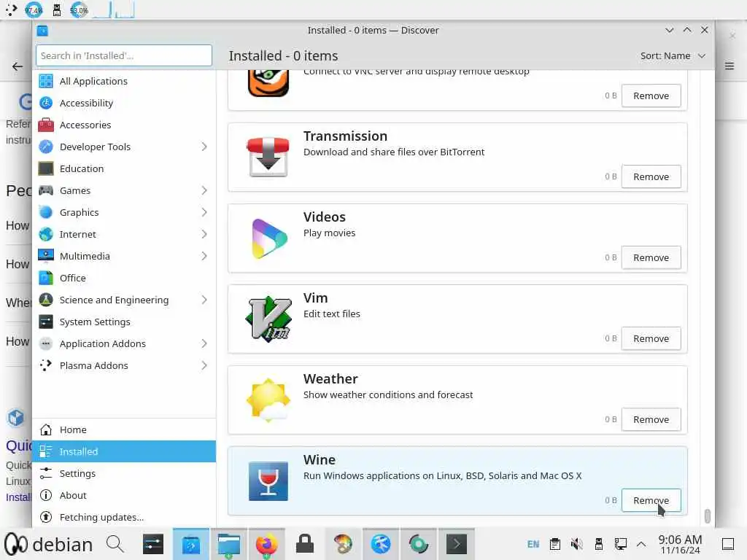Open the Discover Settings page
The height and width of the screenshot is (560, 747).
[x=124, y=473]
